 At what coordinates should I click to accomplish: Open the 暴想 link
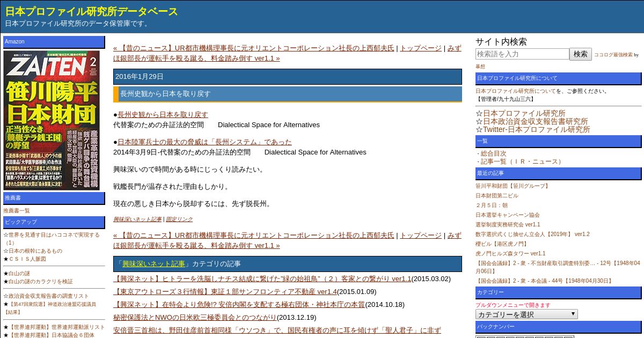(x=480, y=67)
